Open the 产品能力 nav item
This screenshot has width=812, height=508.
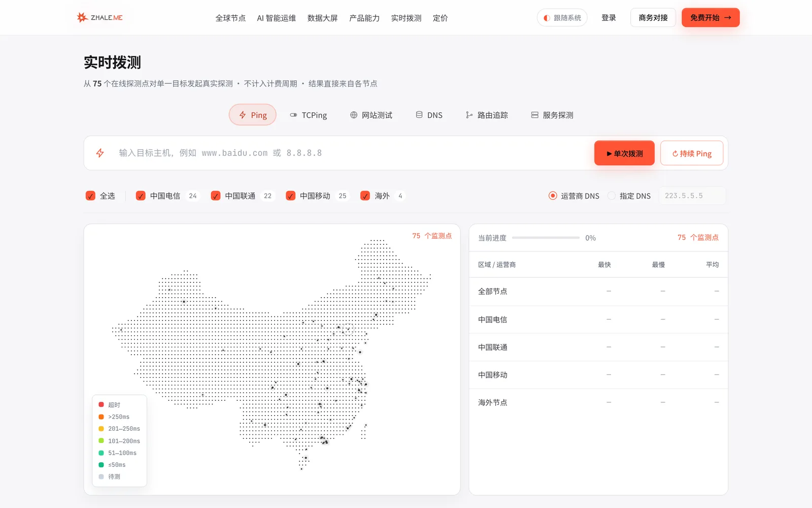coord(364,18)
